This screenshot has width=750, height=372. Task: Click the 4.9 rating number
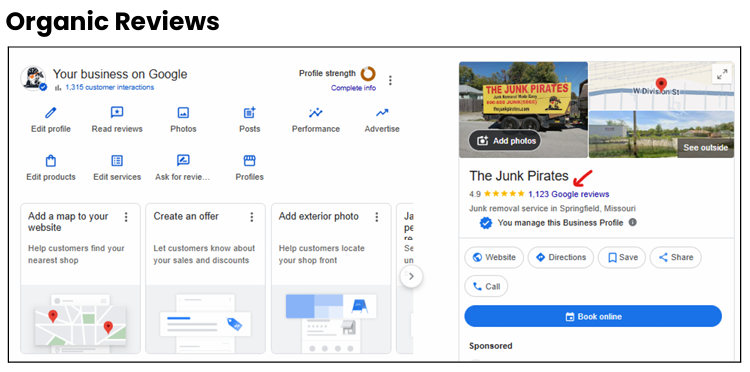475,194
